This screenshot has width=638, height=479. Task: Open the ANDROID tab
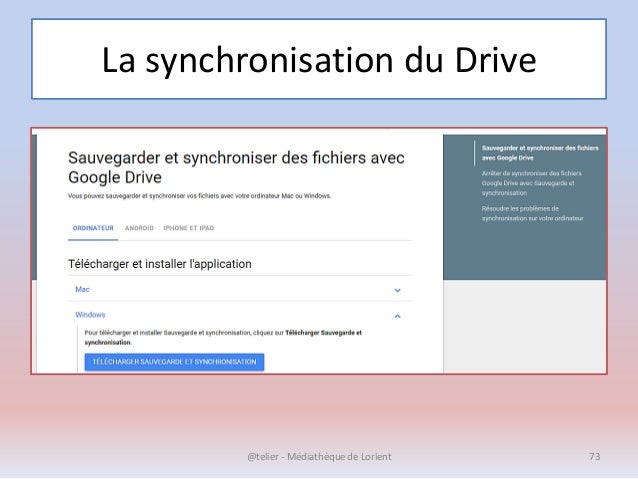click(x=139, y=228)
